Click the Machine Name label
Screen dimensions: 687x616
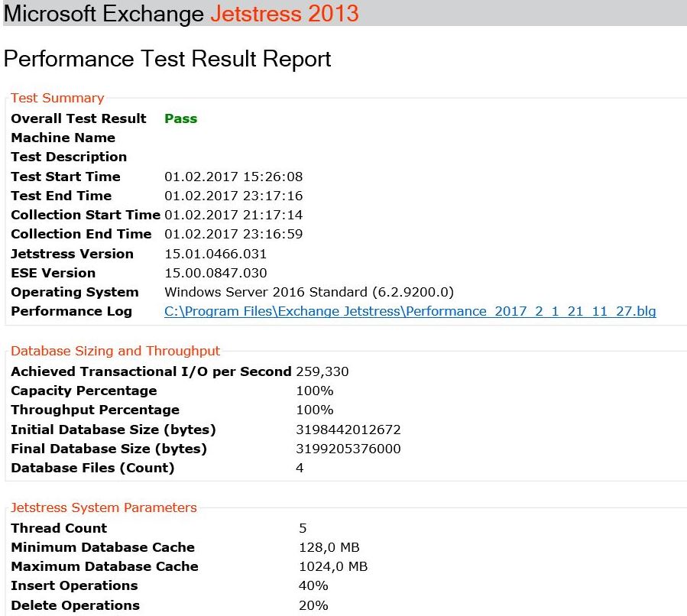[63, 138]
